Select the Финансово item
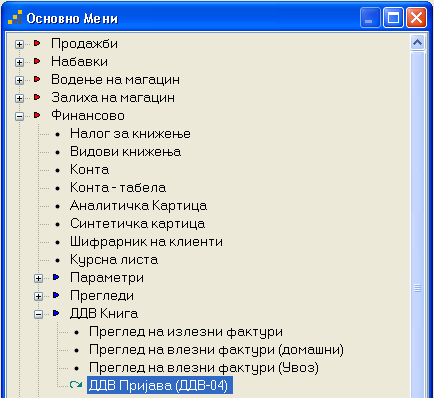 click(x=88, y=116)
